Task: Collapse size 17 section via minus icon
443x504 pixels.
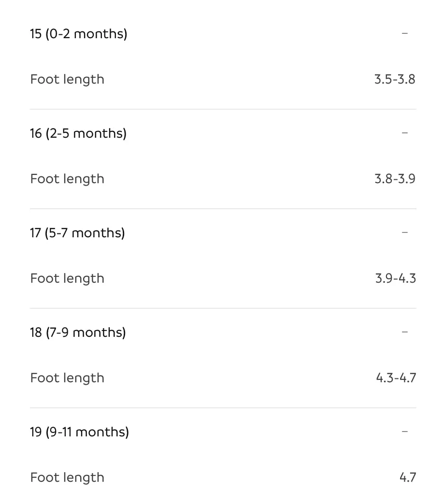Action: click(x=404, y=232)
